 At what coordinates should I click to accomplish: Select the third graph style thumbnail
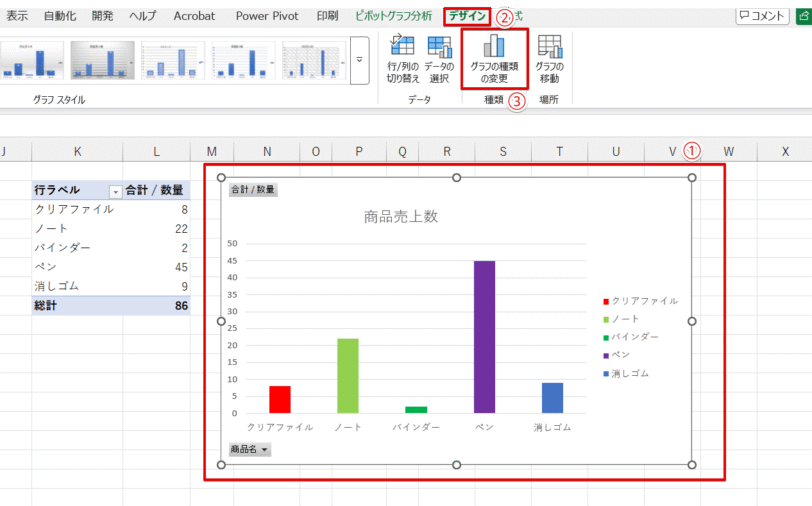click(173, 61)
